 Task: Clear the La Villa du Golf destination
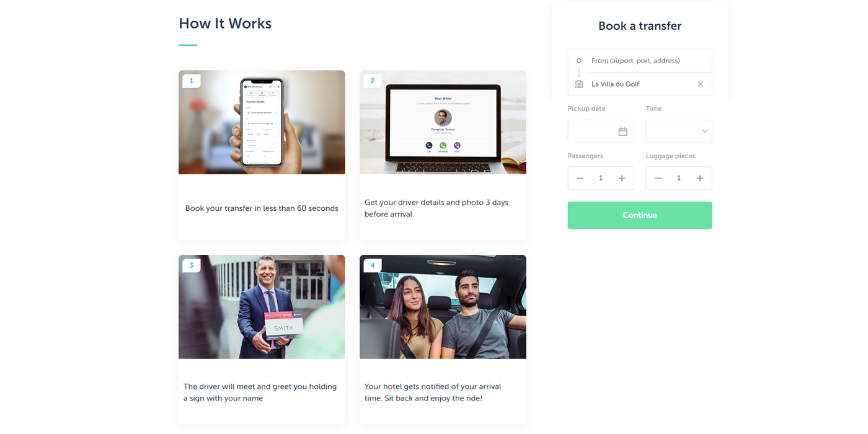700,84
